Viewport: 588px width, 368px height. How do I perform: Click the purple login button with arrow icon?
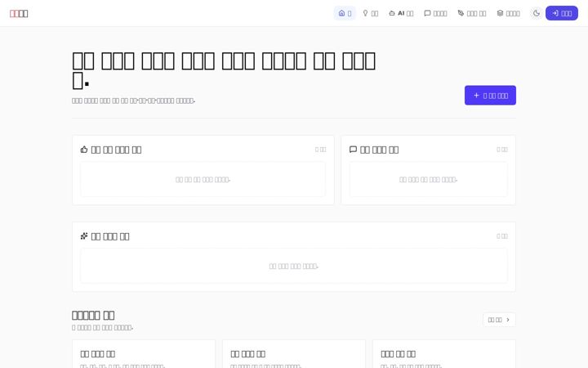pos(561,13)
